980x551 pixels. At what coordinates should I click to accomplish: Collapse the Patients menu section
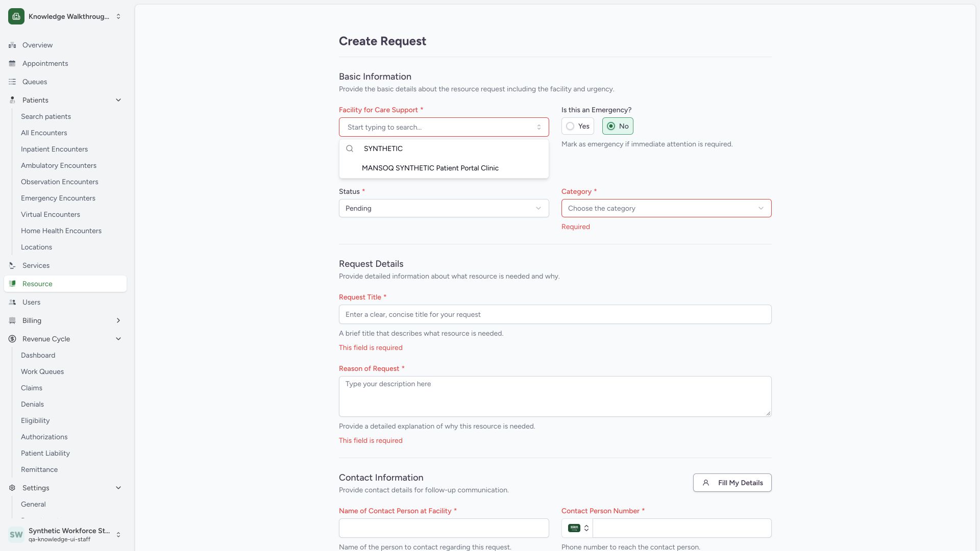point(118,100)
